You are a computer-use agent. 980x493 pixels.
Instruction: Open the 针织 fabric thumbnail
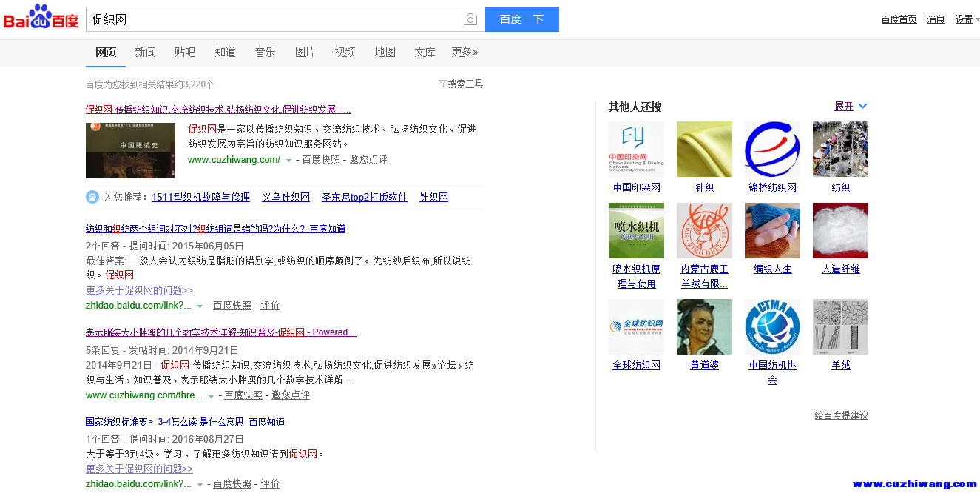coord(704,149)
